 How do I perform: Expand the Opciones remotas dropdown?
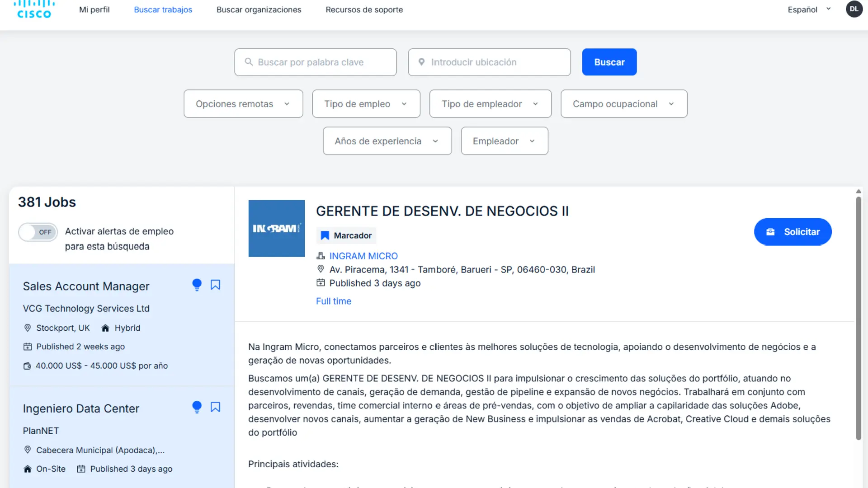click(x=243, y=104)
